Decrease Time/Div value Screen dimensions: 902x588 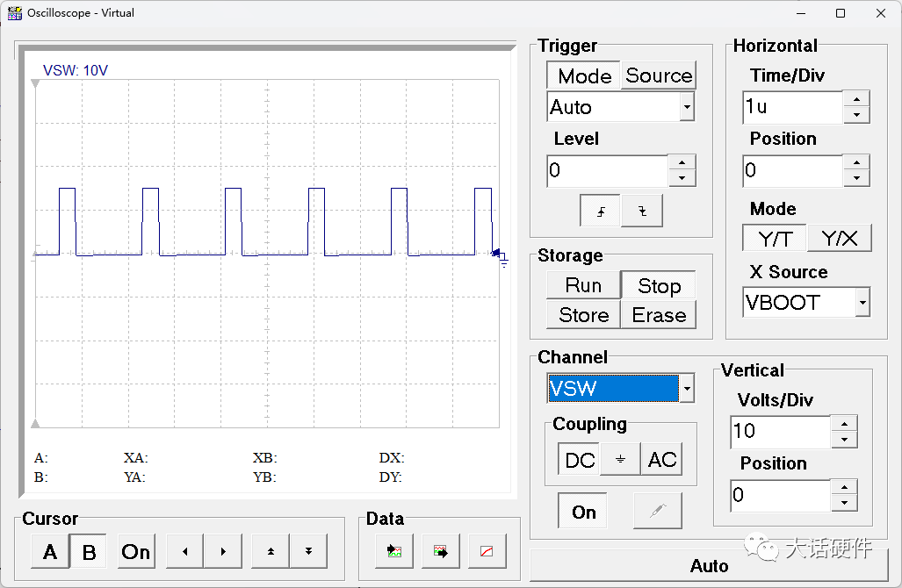pyautogui.click(x=856, y=114)
